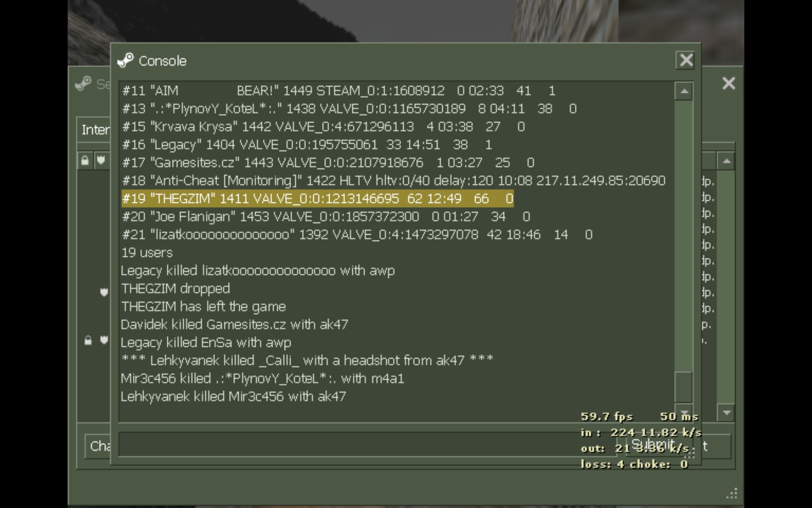Select the highlighted THEGZIM status line
This screenshot has width=812, height=508.
(x=317, y=198)
